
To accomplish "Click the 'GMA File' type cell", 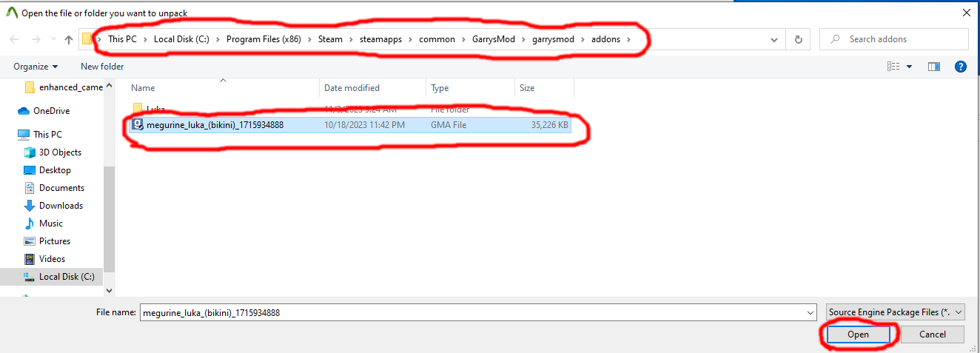I will coord(449,125).
